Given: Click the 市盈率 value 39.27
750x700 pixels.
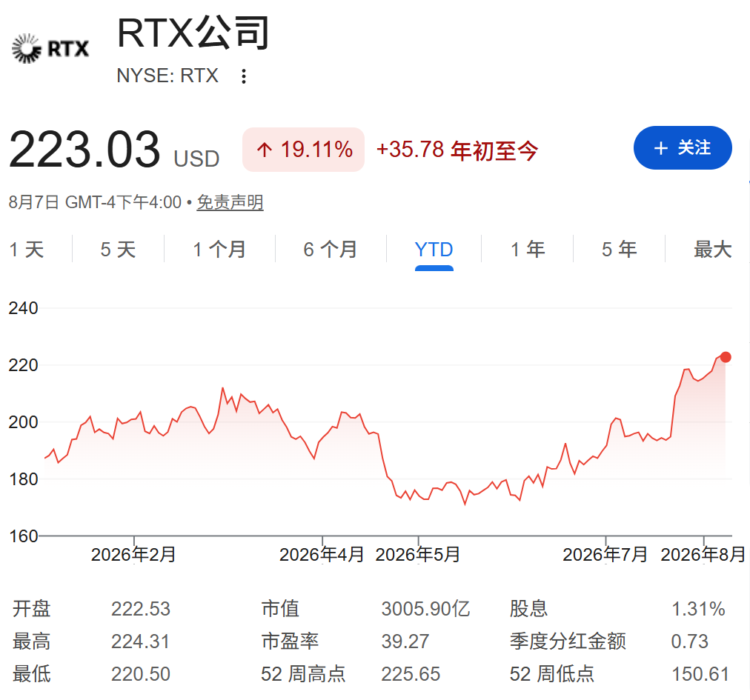Looking at the screenshot, I should coord(405,641).
